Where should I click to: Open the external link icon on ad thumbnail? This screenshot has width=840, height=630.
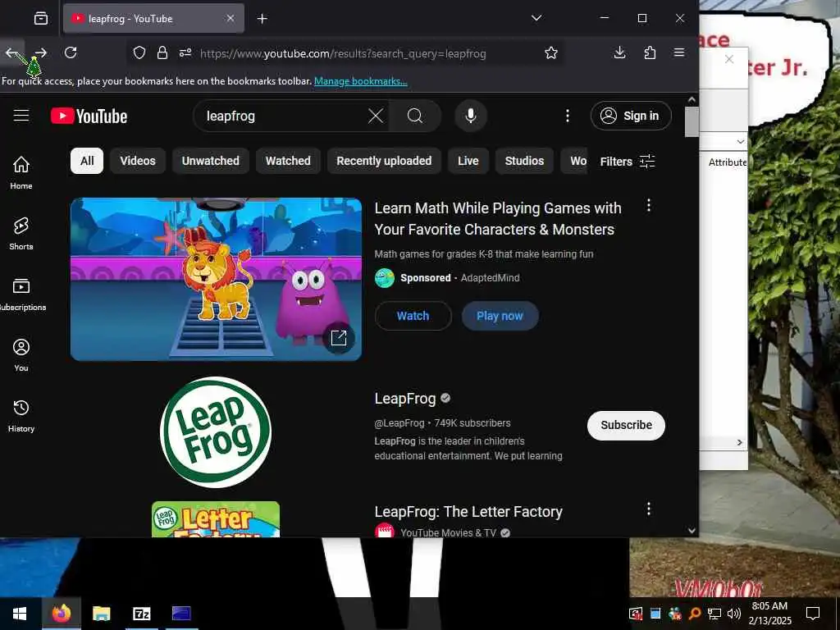(339, 337)
